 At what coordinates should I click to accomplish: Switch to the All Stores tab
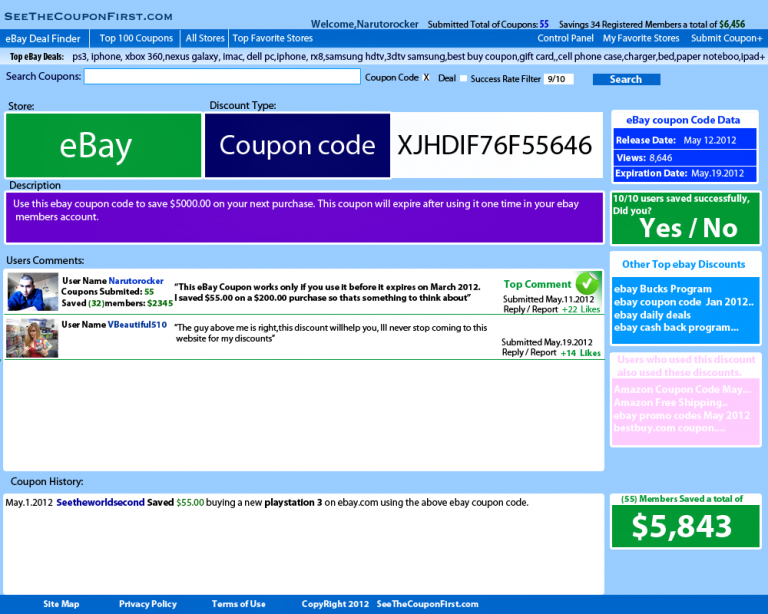point(205,38)
